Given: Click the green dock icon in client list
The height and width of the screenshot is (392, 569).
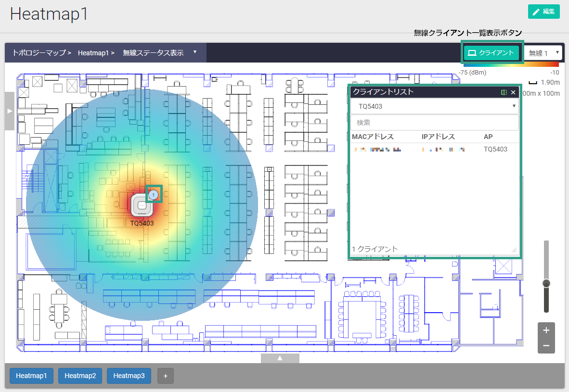Looking at the screenshot, I should coord(504,92).
